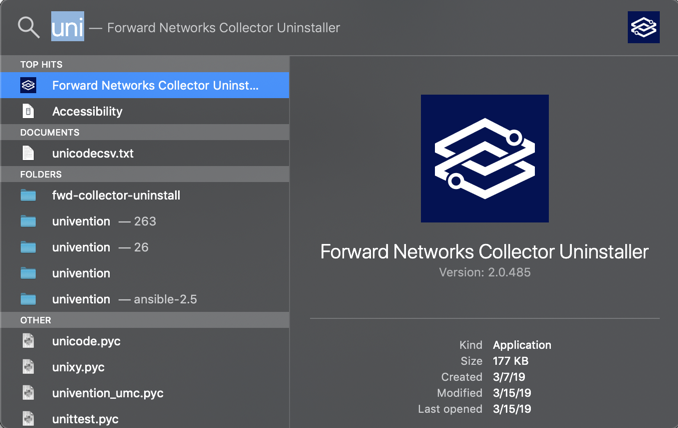The height and width of the screenshot is (428, 678).
Task: Click the Forward Networks icon in search bar
Action: pos(643,27)
